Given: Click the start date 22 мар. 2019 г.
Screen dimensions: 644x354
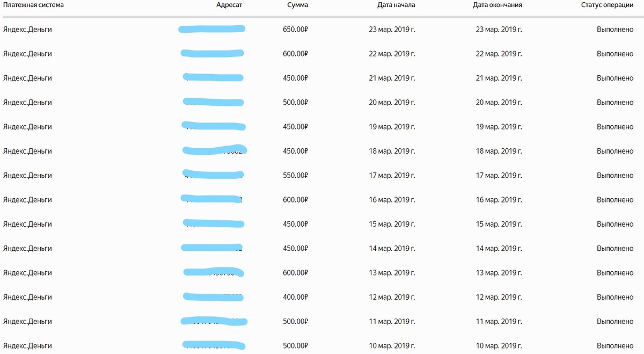Looking at the screenshot, I should (x=392, y=54).
